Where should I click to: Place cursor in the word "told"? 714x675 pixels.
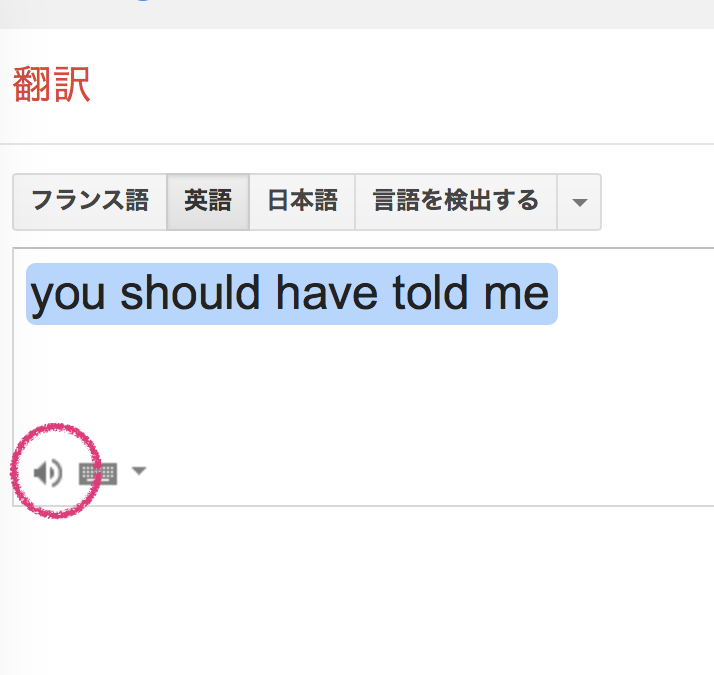[430, 293]
